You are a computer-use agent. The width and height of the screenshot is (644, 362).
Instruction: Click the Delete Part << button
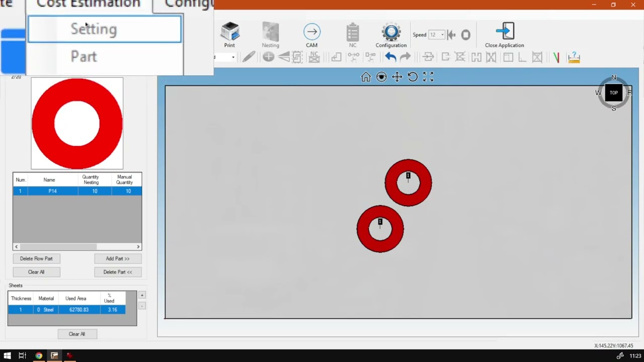(118, 272)
